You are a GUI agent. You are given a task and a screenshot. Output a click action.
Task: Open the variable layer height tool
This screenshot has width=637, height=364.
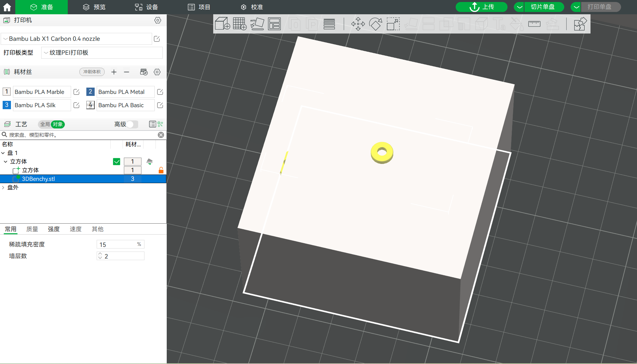pos(329,24)
